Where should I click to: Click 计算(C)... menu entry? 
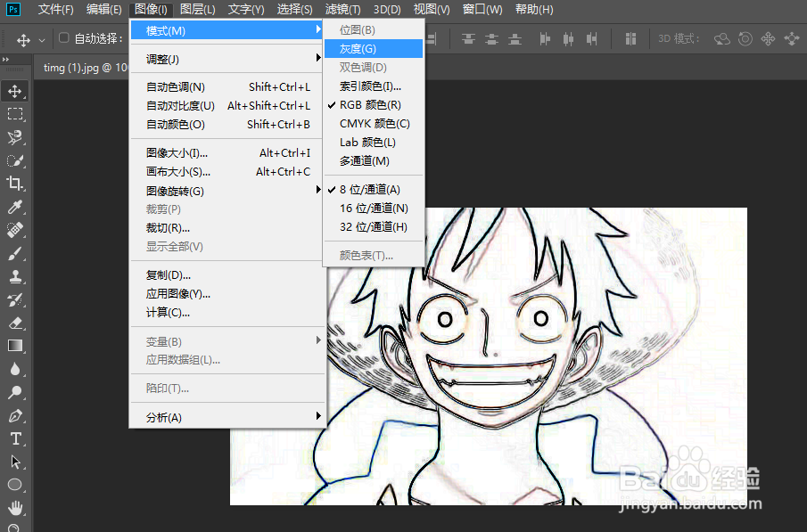click(227, 312)
